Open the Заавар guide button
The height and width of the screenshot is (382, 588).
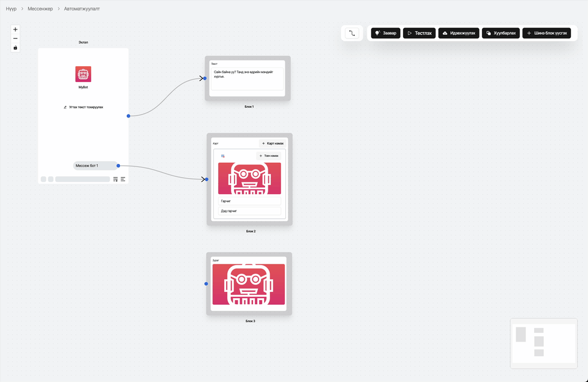coord(386,33)
